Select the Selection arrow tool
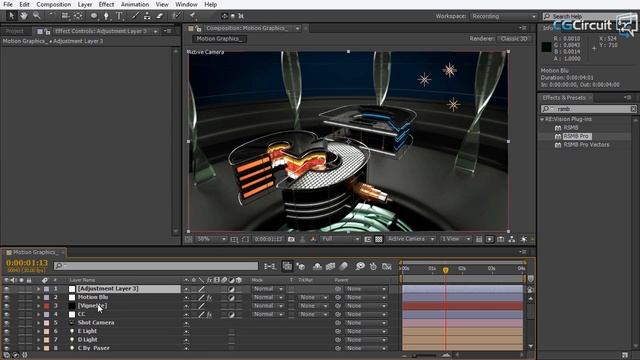640x360 pixels. click(x=11, y=16)
